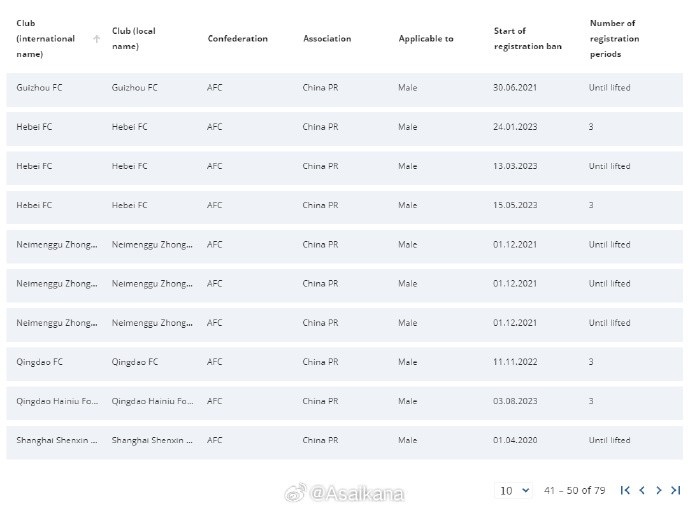Select Hebei FC row dated 13.03.2023
The height and width of the screenshot is (508, 690).
coord(345,168)
